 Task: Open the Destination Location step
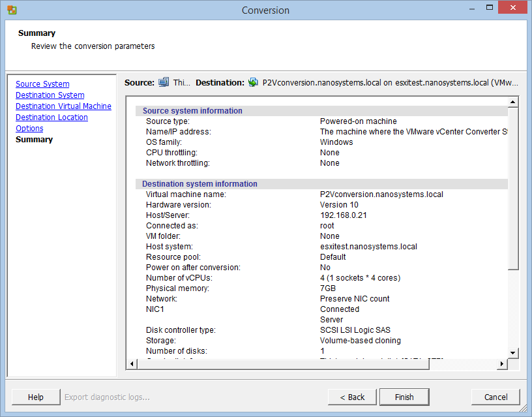point(52,117)
